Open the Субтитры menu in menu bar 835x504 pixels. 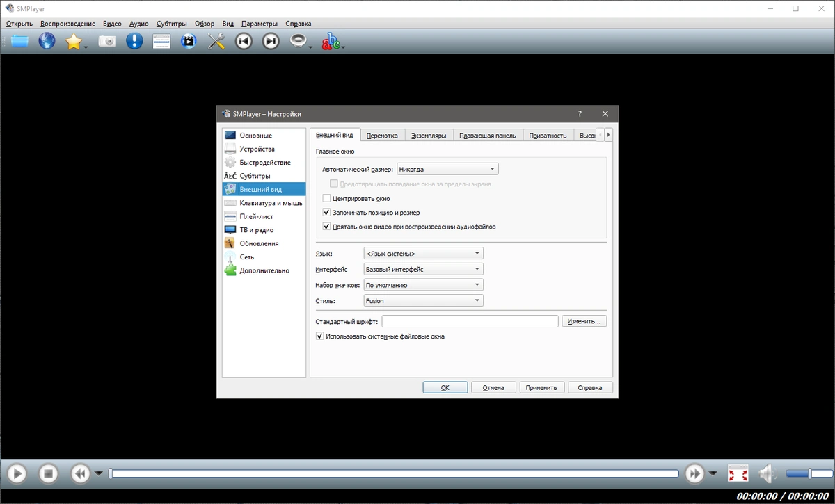click(171, 24)
